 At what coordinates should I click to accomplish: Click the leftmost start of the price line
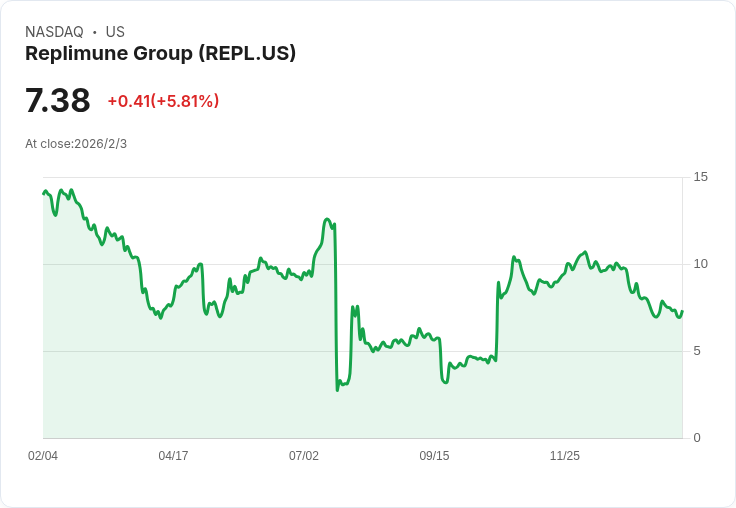click(44, 193)
